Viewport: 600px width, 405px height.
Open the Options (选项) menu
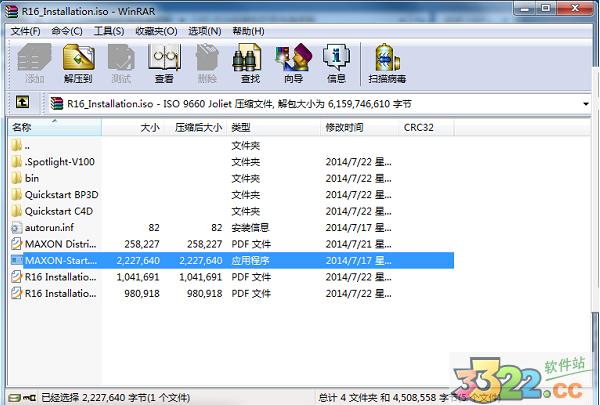point(204,31)
